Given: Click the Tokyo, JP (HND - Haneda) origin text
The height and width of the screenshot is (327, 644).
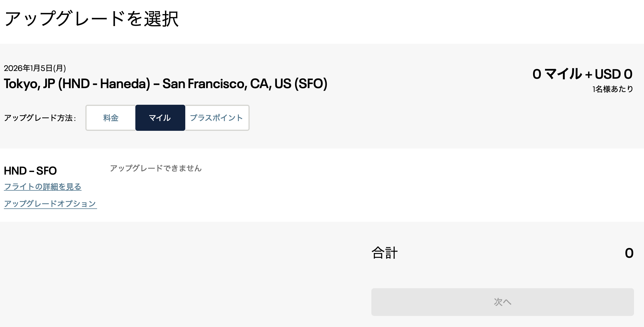Looking at the screenshot, I should (77, 84).
